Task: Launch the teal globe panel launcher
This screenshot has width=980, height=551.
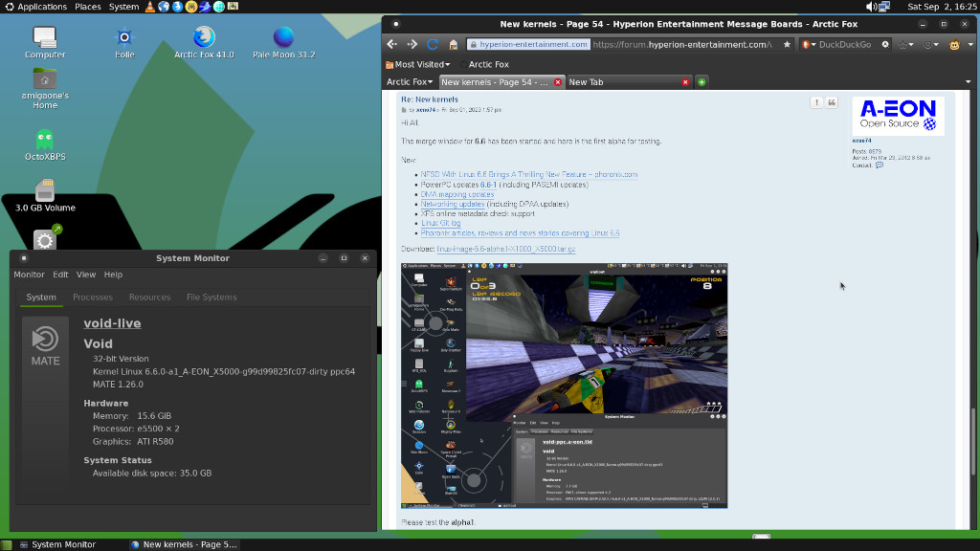Action: click(x=219, y=7)
